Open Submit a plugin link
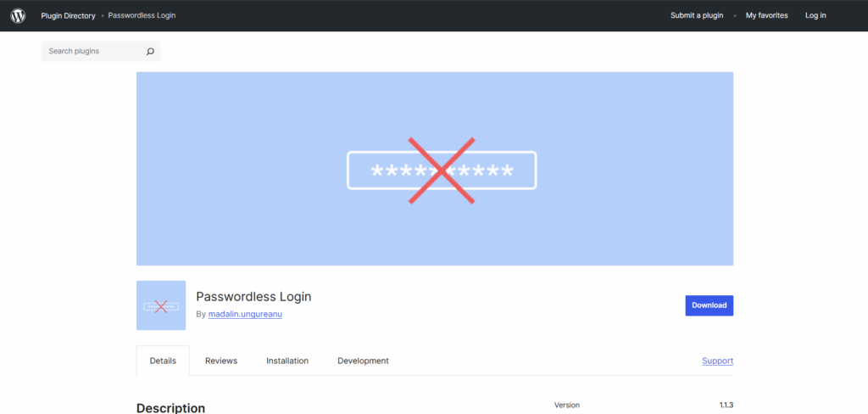The width and height of the screenshot is (868, 414). (697, 15)
